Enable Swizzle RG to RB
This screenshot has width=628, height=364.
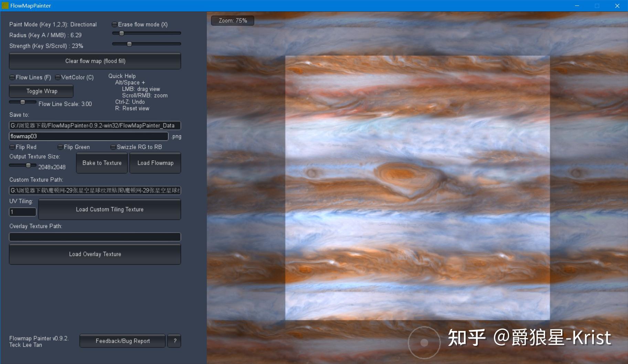click(113, 147)
